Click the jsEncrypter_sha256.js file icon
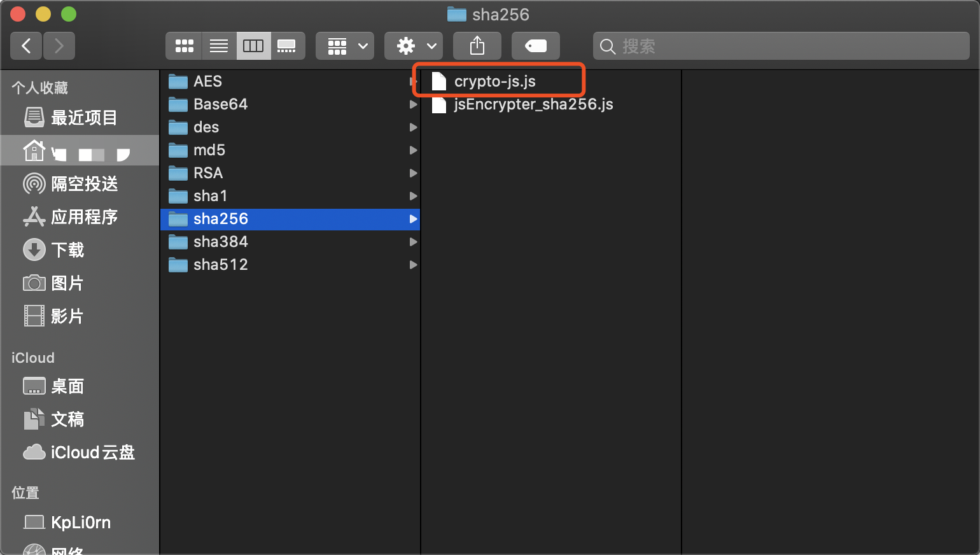Image resolution: width=980 pixels, height=555 pixels. click(439, 104)
